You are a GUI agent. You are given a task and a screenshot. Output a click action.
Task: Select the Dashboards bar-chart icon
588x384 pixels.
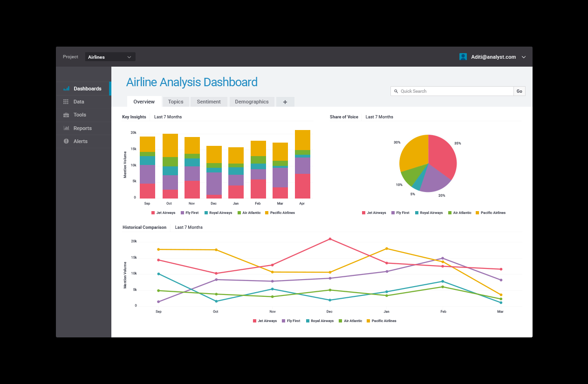[x=66, y=89]
